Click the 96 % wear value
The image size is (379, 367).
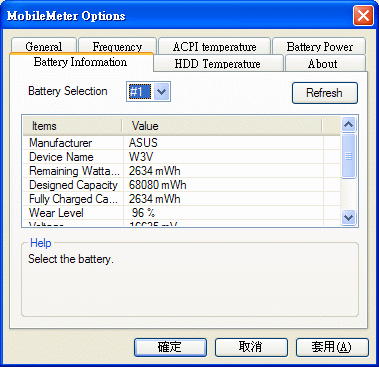[143, 213]
